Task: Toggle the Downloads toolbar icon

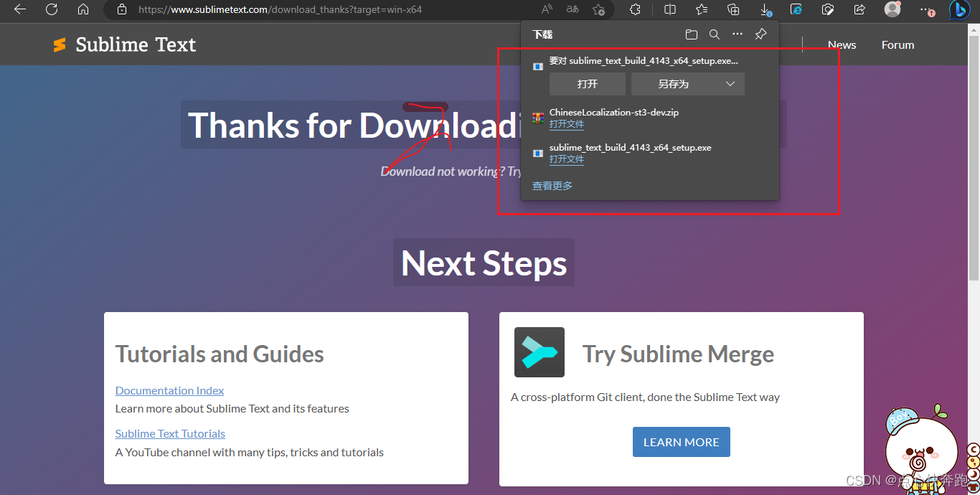Action: tap(765, 9)
